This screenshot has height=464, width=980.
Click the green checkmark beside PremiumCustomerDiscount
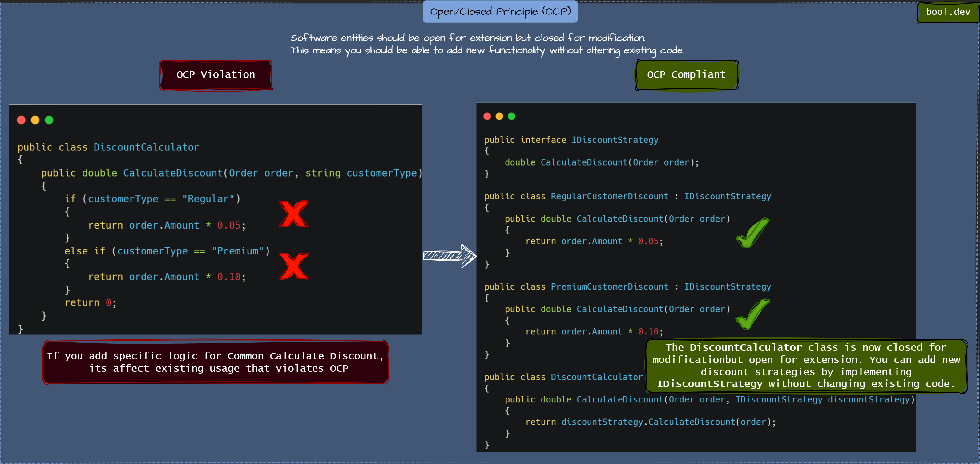click(x=752, y=314)
